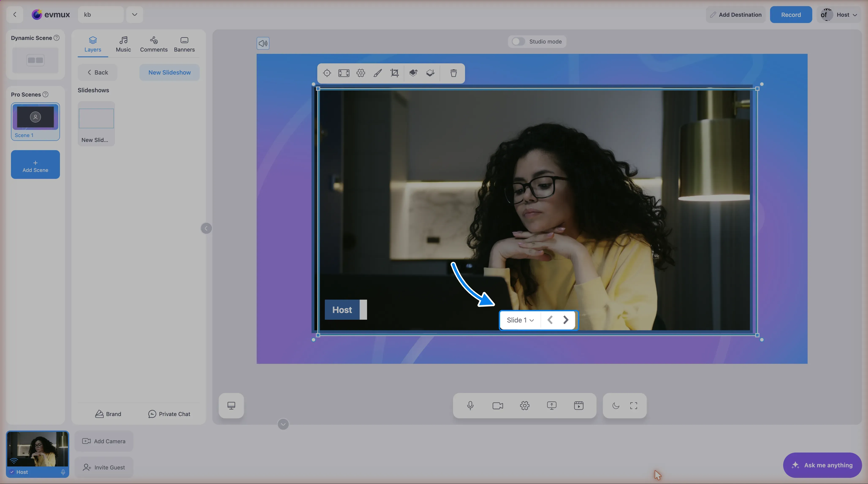868x484 pixels.
Task: Delete the selected layer with trash icon
Action: point(454,73)
